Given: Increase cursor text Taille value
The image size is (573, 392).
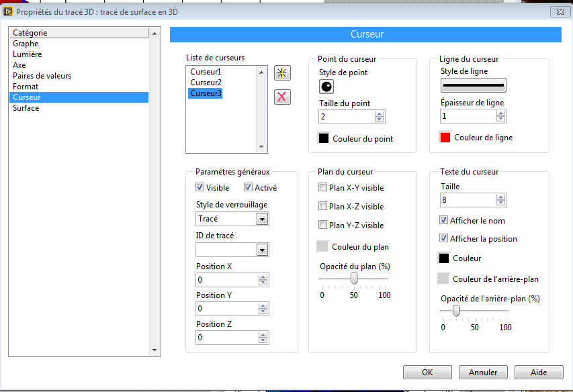Looking at the screenshot, I should tap(501, 197).
